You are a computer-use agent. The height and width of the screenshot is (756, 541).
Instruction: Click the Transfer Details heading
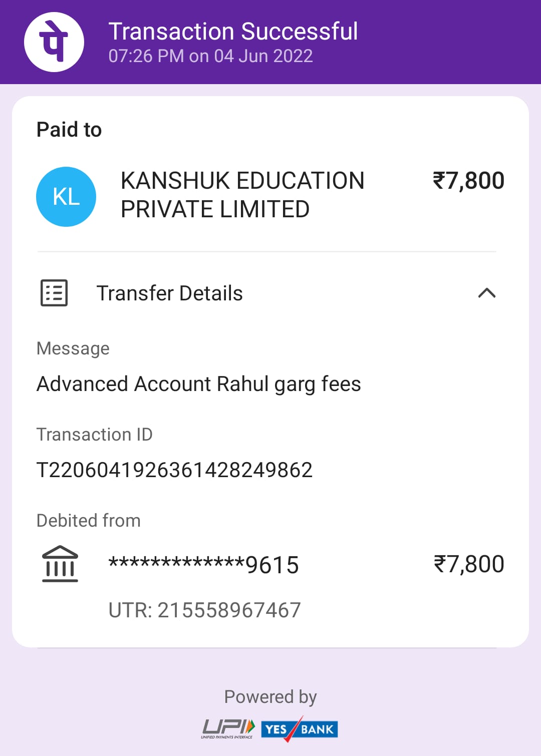169,293
